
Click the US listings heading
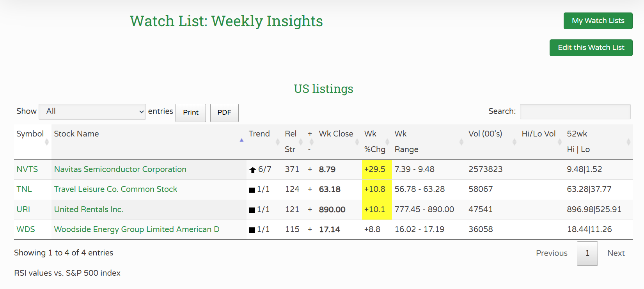coord(323,89)
